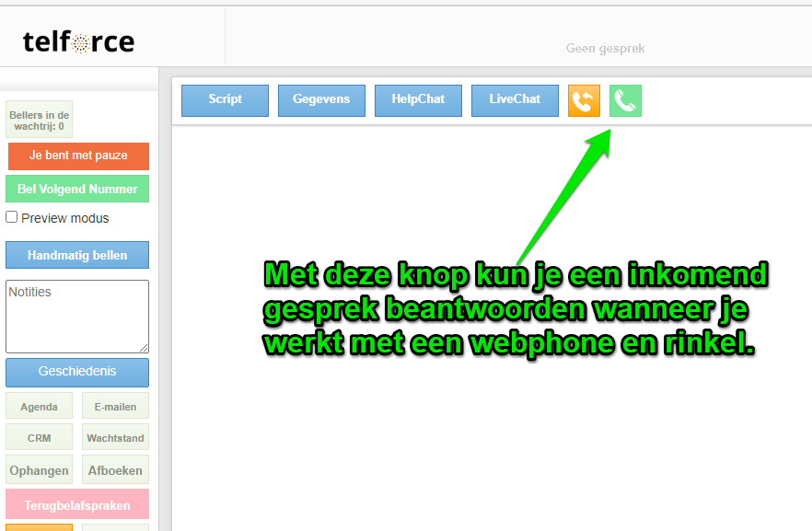Open the LiveChat tab

[515, 100]
